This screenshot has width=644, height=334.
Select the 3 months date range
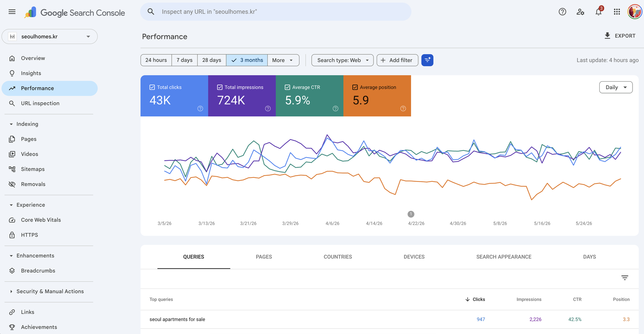(247, 60)
